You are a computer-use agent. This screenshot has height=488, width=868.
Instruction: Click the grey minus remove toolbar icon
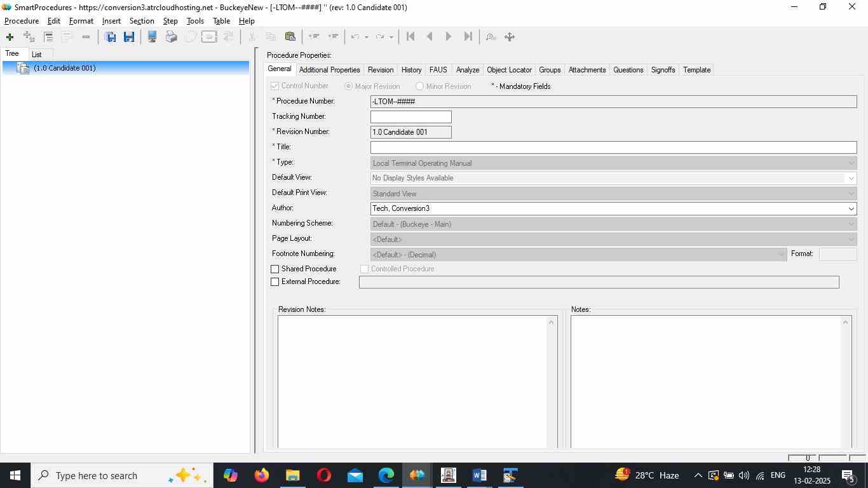pos(86,37)
